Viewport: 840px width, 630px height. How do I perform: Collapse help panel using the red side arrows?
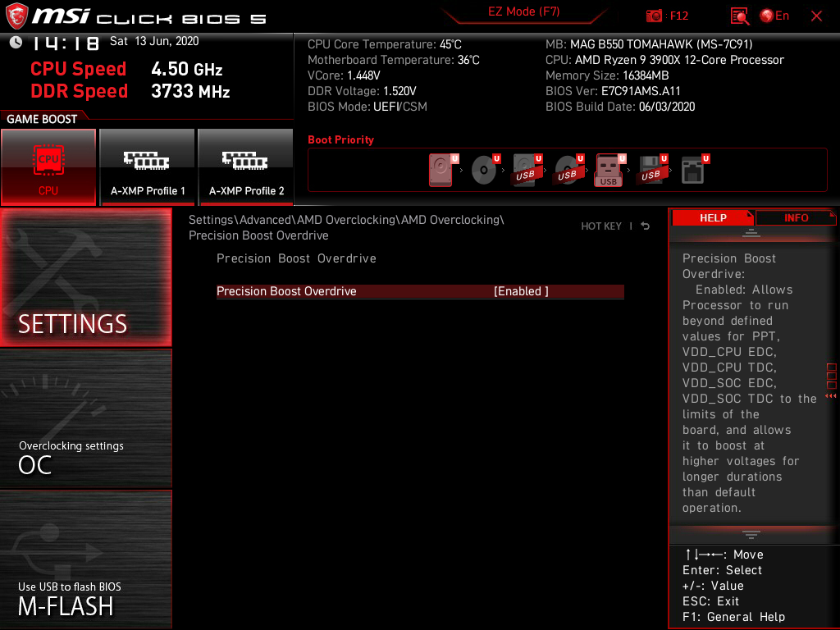click(x=831, y=396)
